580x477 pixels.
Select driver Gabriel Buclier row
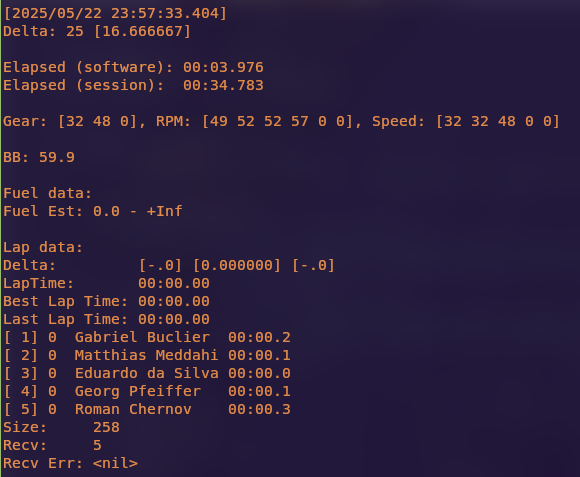(x=147, y=338)
